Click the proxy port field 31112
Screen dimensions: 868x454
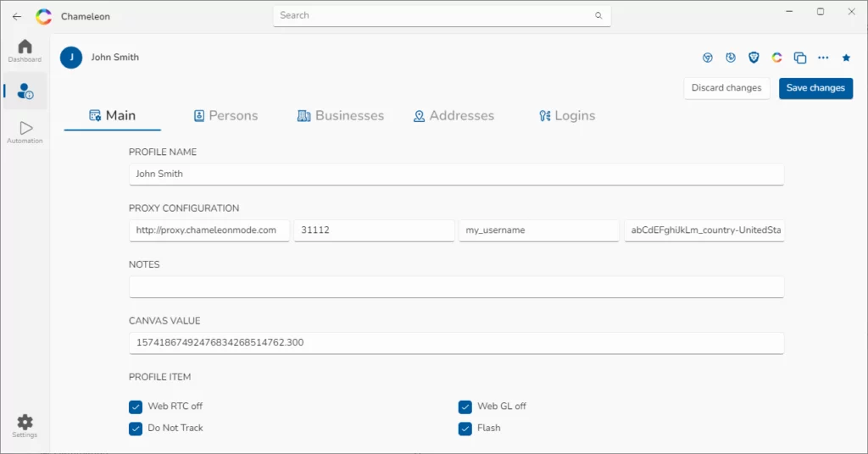point(374,230)
